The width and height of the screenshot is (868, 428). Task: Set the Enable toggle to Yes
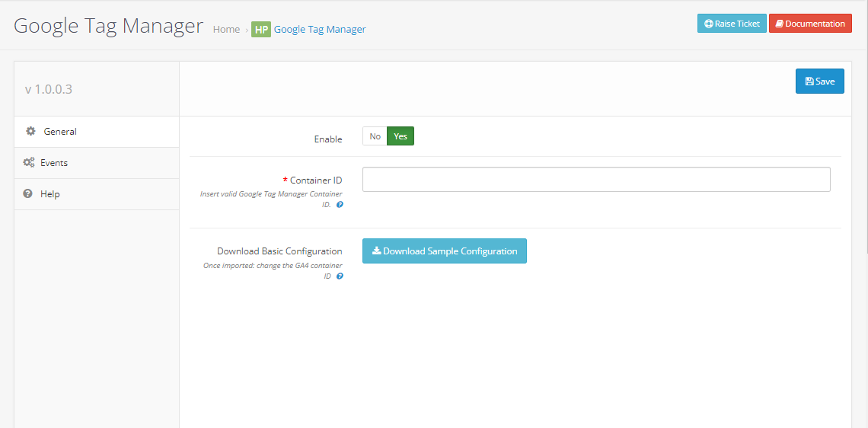(400, 136)
